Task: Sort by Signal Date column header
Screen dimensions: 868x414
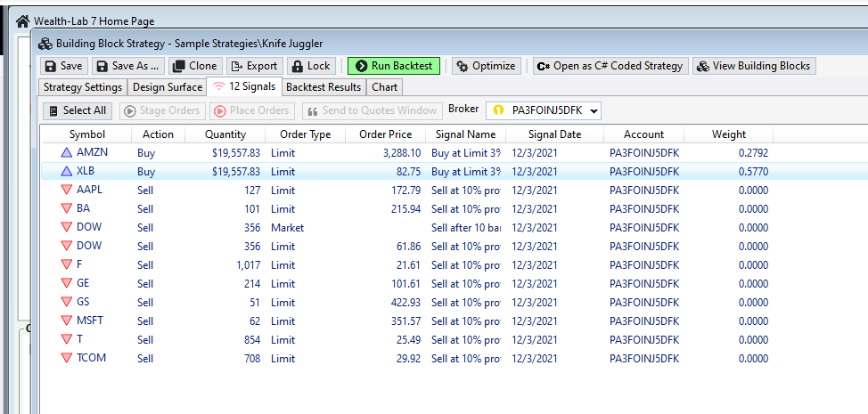Action: click(554, 134)
